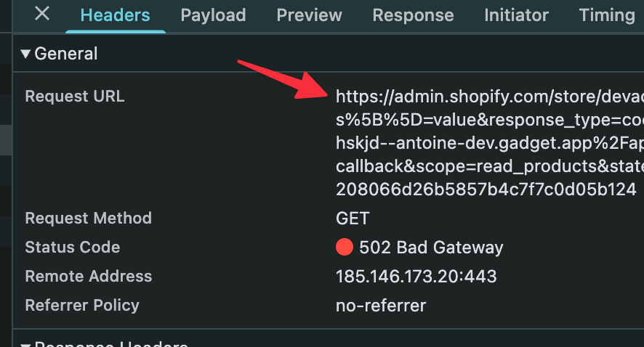
Task: Collapse the General section triangle
Action: pyautogui.click(x=25, y=54)
